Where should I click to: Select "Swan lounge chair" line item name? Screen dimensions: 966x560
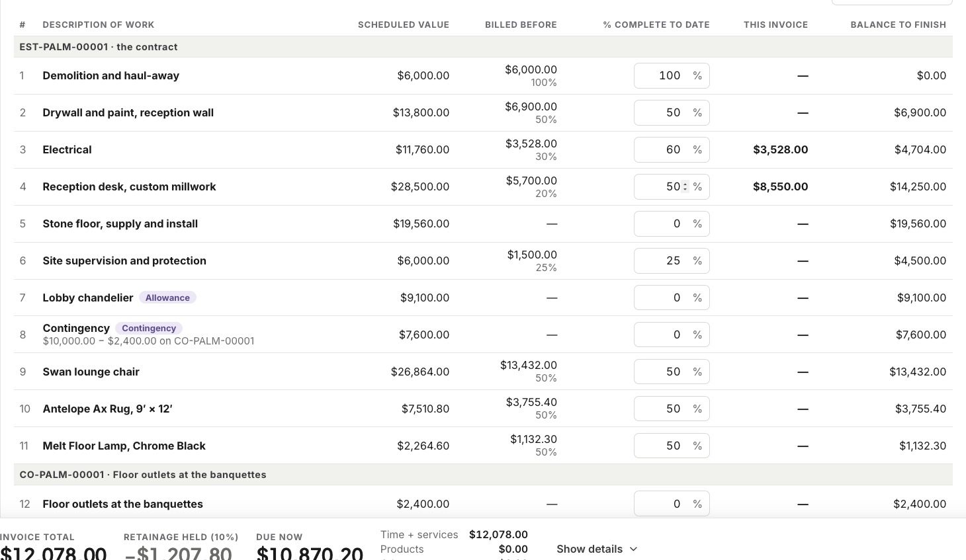(91, 372)
